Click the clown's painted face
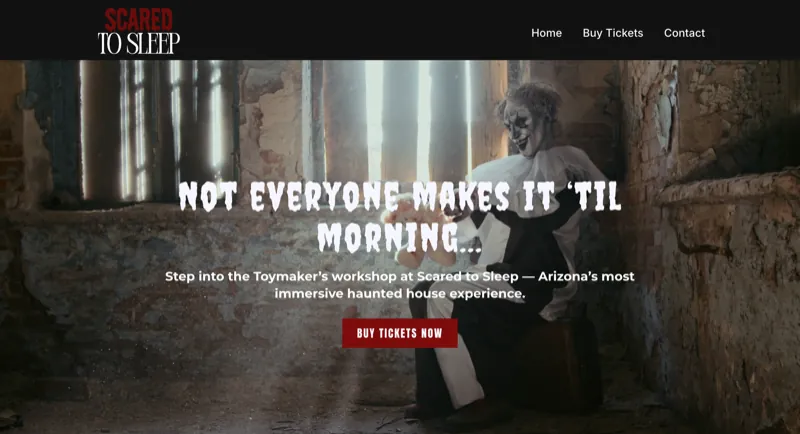The height and width of the screenshot is (434, 800). coord(522,129)
